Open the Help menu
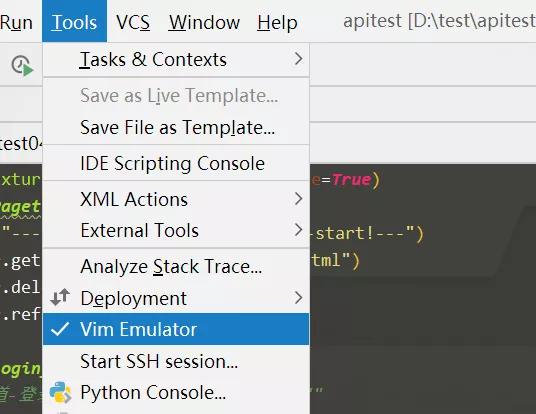 (x=277, y=22)
